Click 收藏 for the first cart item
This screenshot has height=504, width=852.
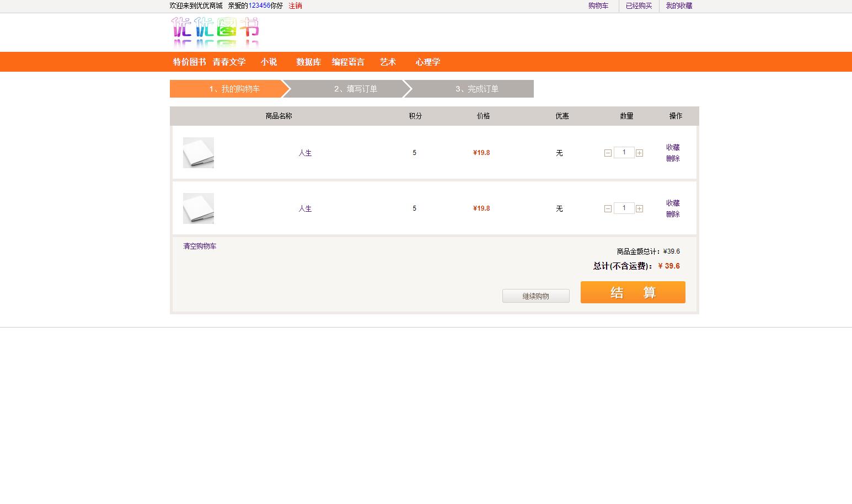(x=673, y=147)
